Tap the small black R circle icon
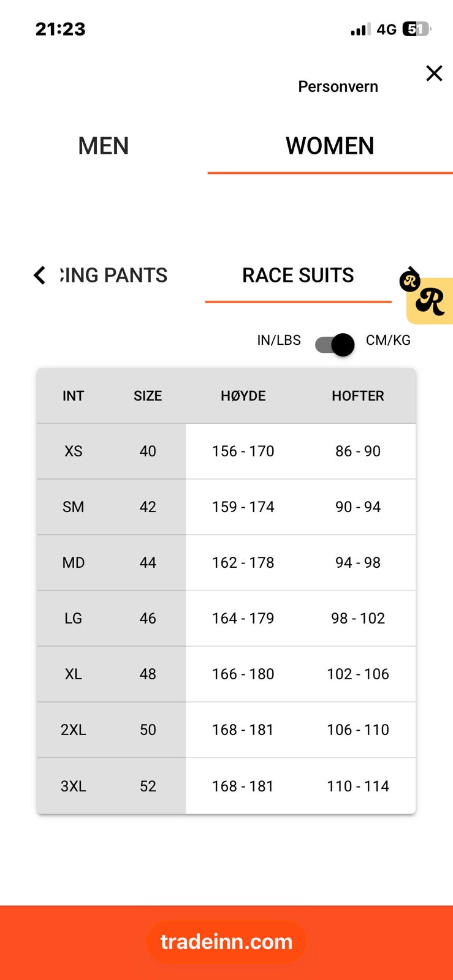This screenshot has height=980, width=453. pyautogui.click(x=409, y=281)
